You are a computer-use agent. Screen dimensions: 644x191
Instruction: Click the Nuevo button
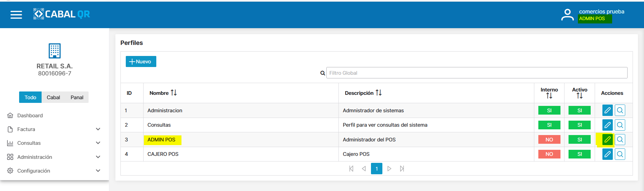pos(141,61)
